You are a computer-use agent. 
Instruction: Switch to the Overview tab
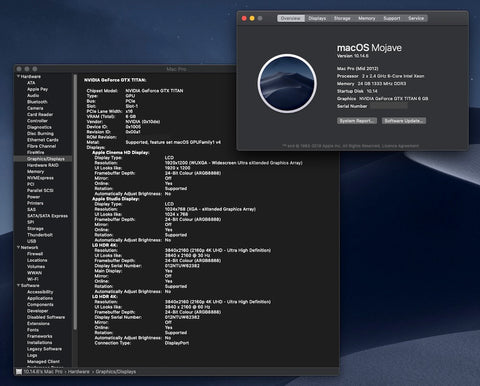(291, 18)
